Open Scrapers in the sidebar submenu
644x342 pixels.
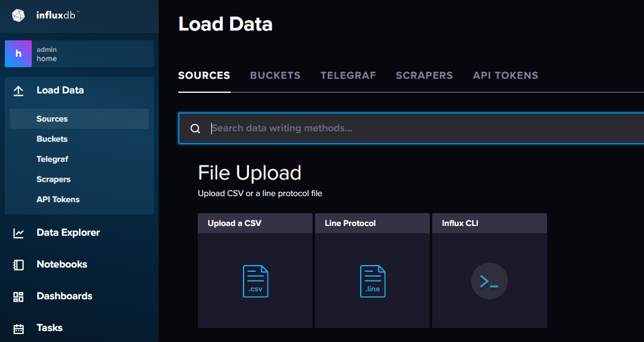point(53,179)
